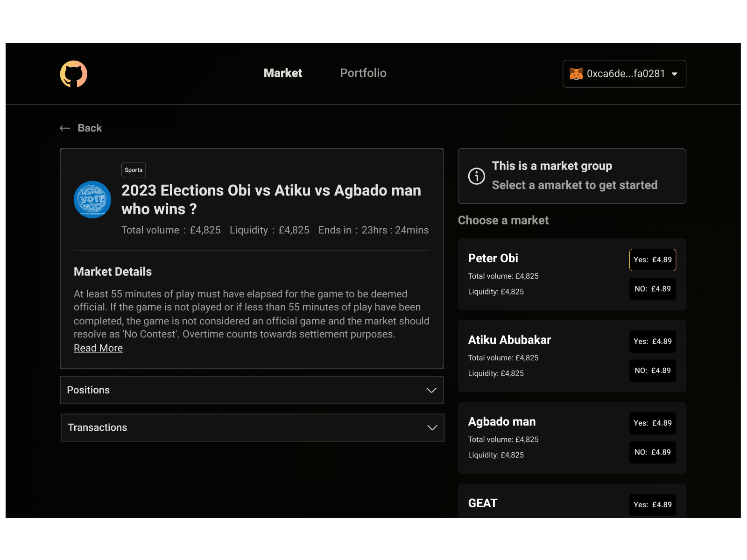Pick NO for Agbado man

click(652, 452)
